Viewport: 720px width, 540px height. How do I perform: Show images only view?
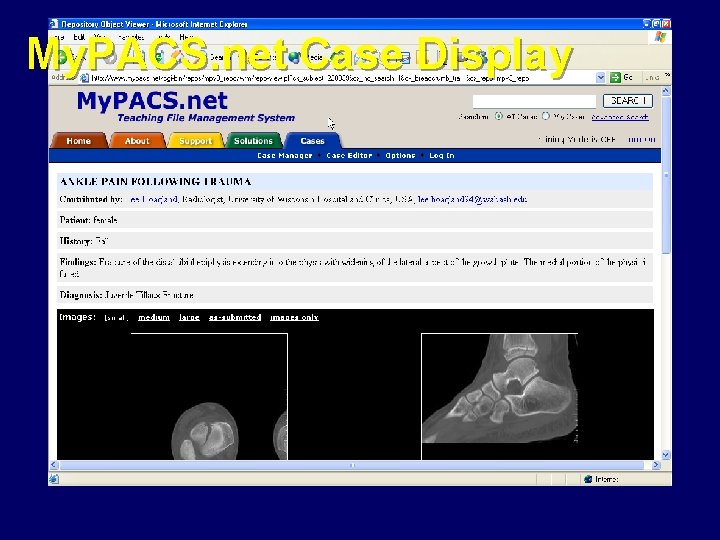[x=294, y=317]
